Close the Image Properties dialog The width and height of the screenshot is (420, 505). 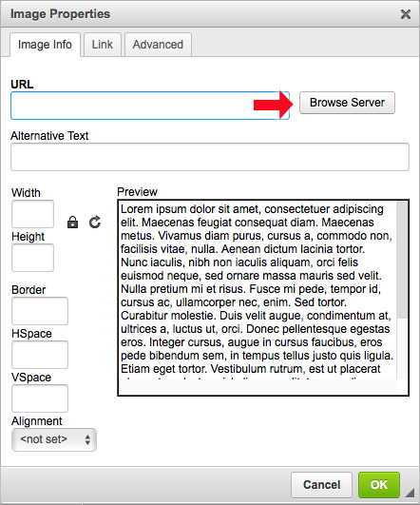[406, 14]
